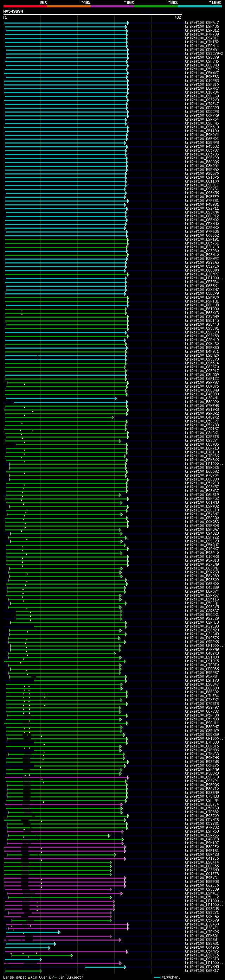225x980 pixels.
Task: Select hit label UniRef100_A4D0F8
Action: click(202, 840)
